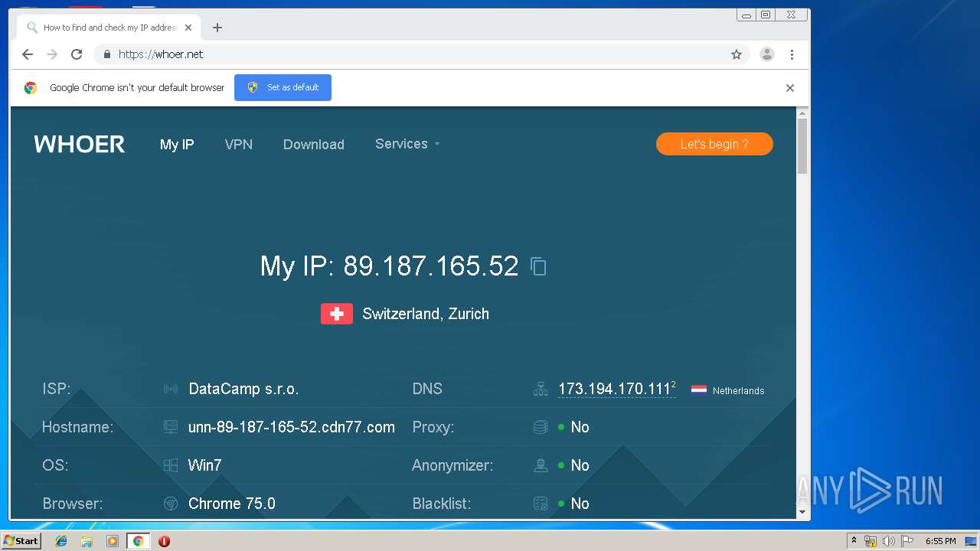Reload the whoer.net page
The height and width of the screenshot is (551, 980).
pos(77,54)
